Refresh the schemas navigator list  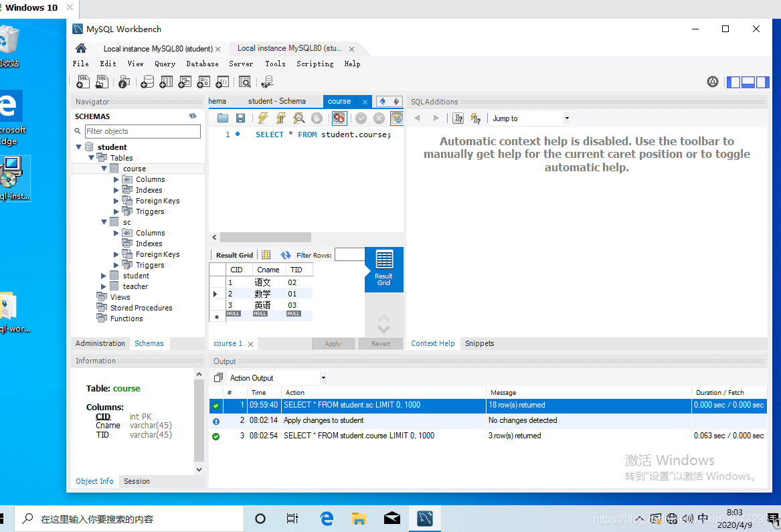point(193,116)
